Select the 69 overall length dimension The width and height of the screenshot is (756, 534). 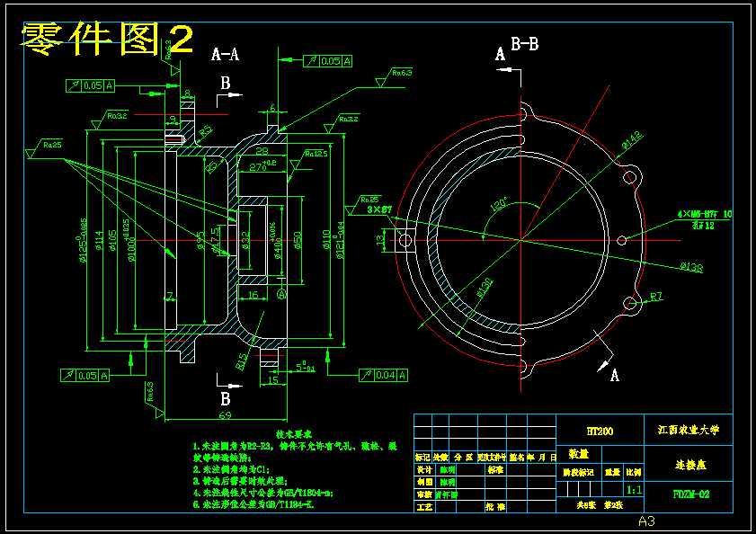(225, 414)
